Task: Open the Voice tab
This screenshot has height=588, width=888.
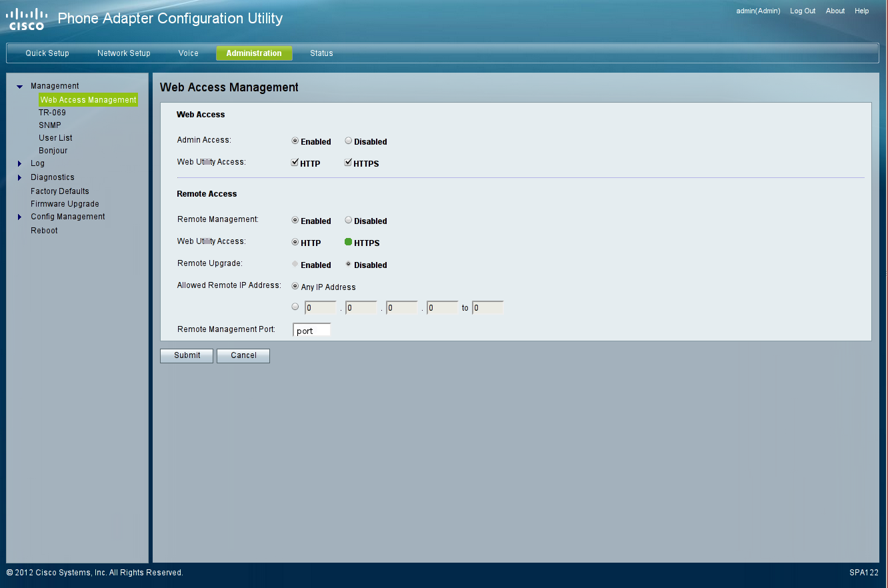Action: pyautogui.click(x=188, y=53)
